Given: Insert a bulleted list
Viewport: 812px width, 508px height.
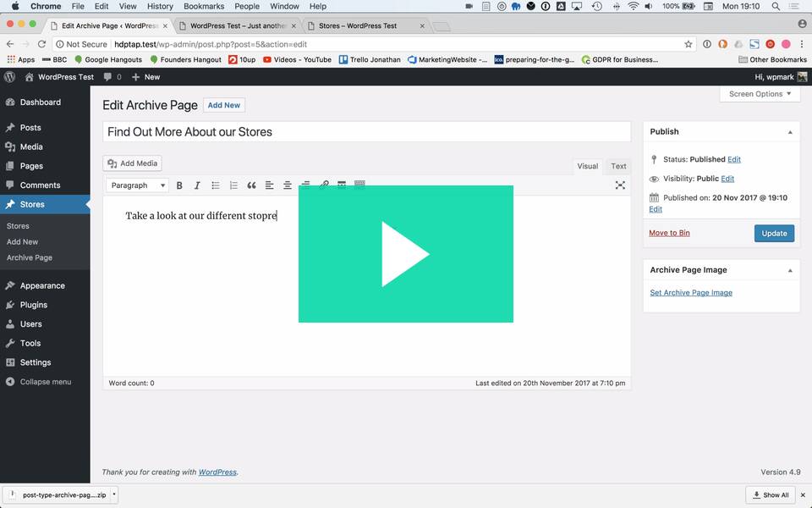Looking at the screenshot, I should (x=216, y=185).
